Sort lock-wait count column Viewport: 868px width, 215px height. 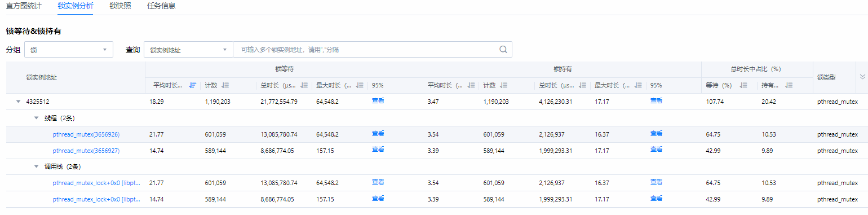pos(225,85)
